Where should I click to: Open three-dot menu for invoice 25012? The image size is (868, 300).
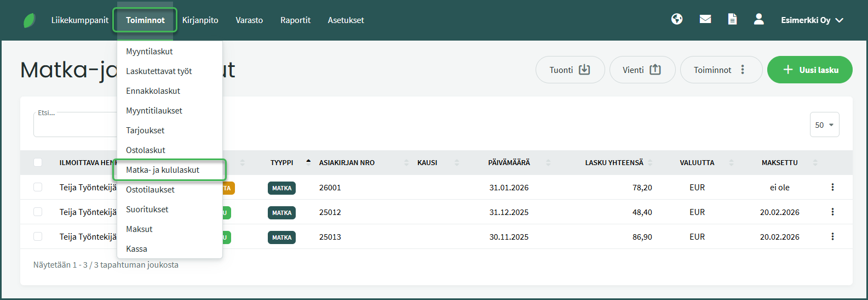point(832,212)
